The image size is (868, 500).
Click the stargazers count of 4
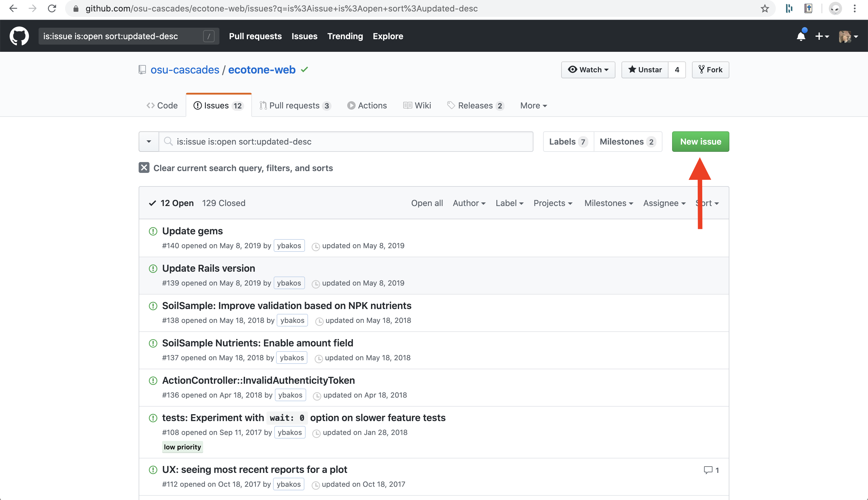click(x=677, y=70)
